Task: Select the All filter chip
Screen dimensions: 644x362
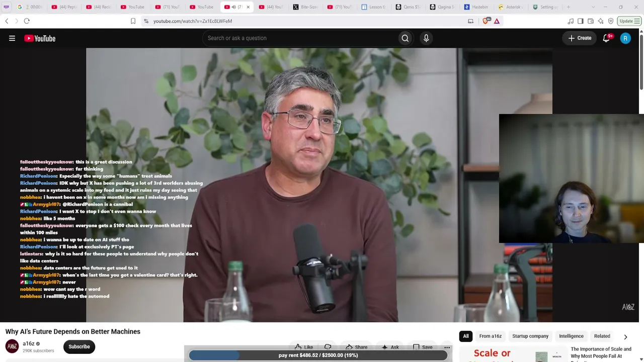Action: [466, 336]
